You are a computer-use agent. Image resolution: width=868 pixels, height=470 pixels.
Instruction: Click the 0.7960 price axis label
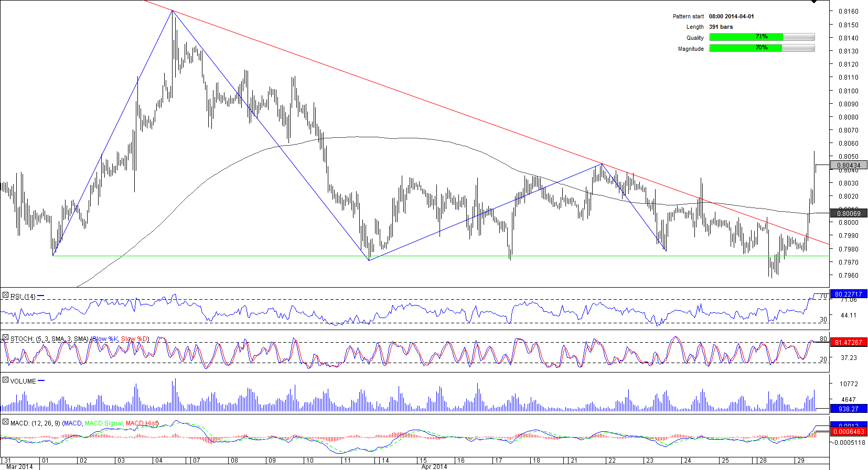(849, 276)
